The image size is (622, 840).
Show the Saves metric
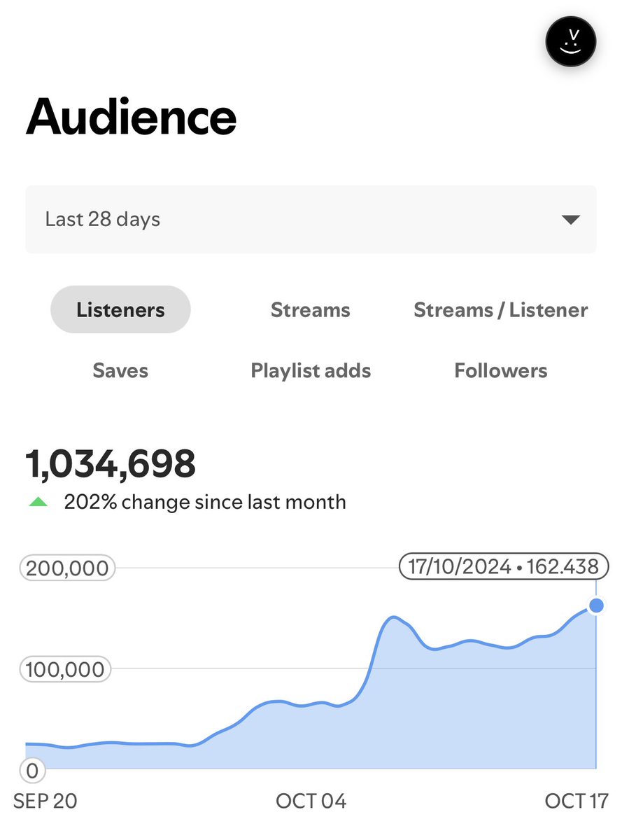pos(120,370)
